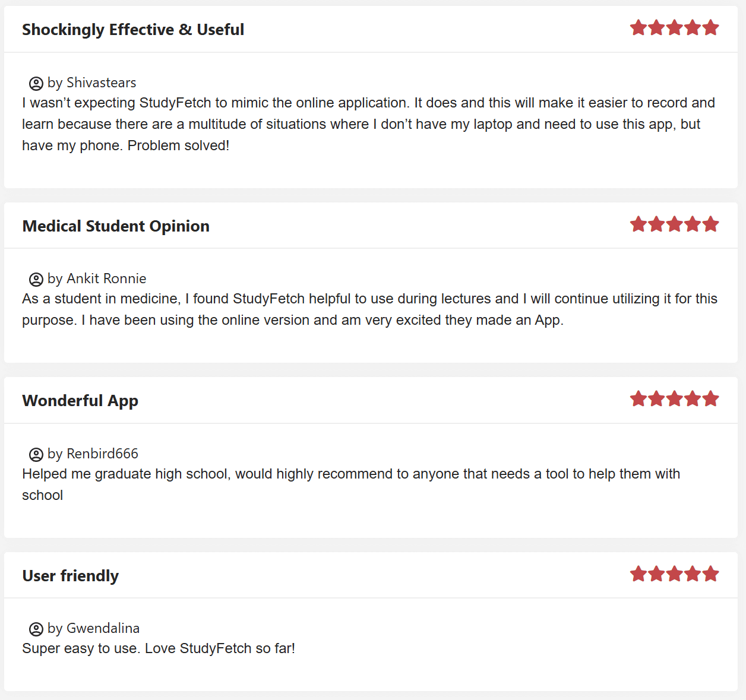Viewport: 746px width, 700px height.
Task: Click the profile icon next to Ankit Ronnie
Action: coord(36,279)
